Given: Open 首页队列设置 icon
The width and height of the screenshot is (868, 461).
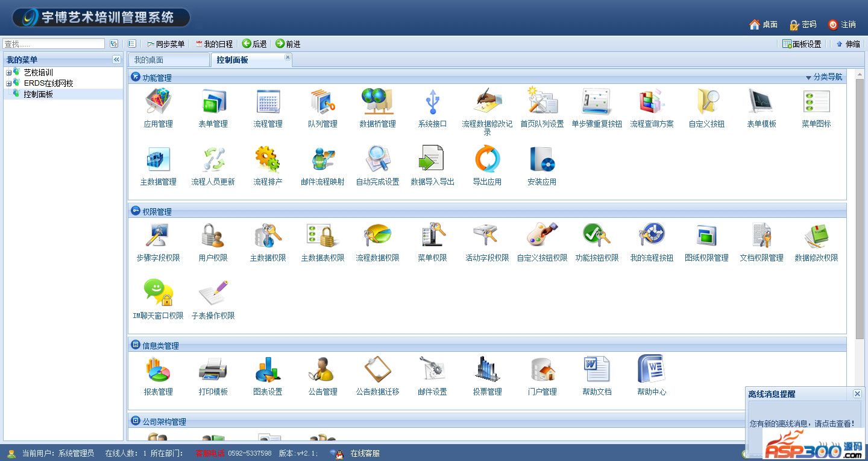Looking at the screenshot, I should (542, 101).
